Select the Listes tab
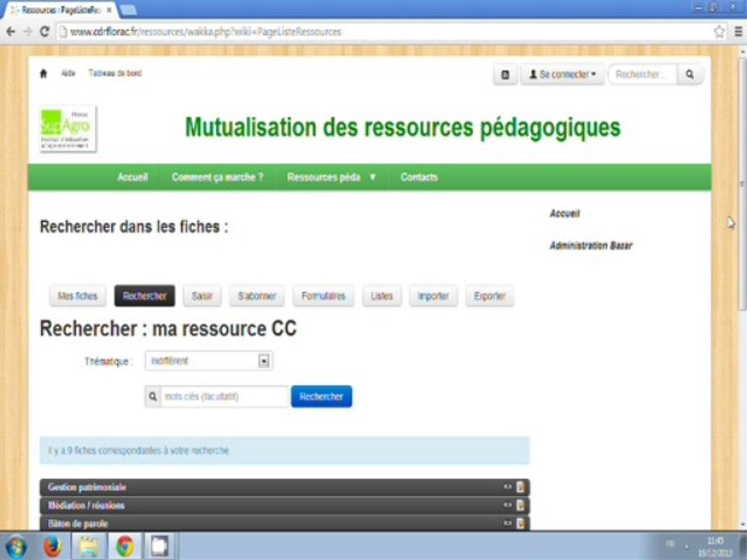747x560 pixels. point(381,296)
